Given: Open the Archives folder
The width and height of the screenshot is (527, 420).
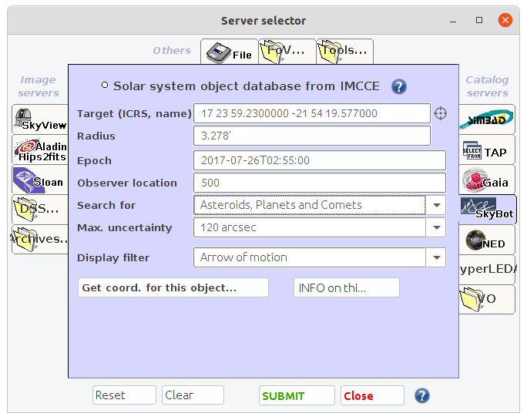Looking at the screenshot, I should pos(40,240).
